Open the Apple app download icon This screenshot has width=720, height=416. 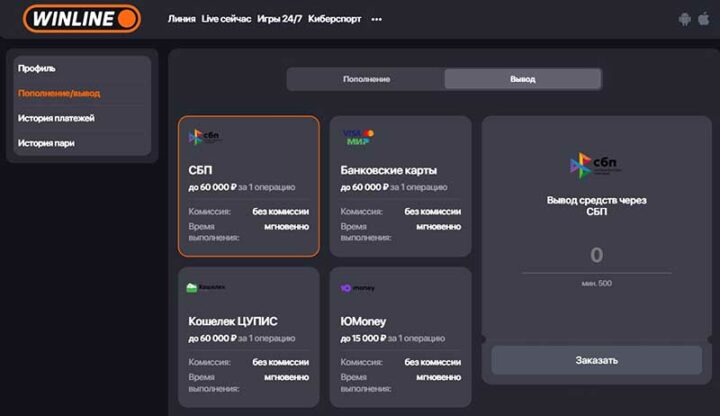click(703, 19)
